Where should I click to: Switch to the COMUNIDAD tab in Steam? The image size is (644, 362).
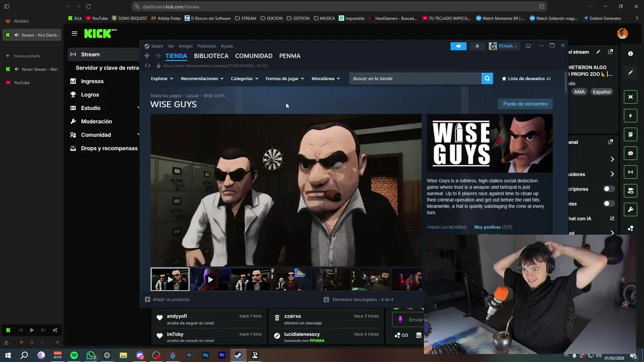click(254, 56)
